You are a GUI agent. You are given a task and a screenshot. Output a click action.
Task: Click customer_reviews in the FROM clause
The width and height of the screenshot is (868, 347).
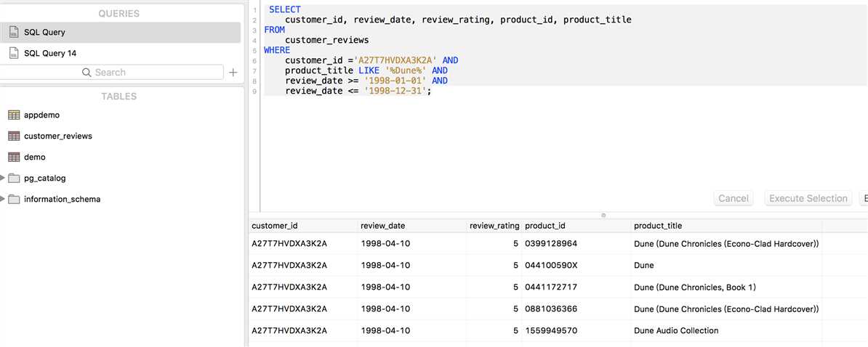[x=326, y=40]
